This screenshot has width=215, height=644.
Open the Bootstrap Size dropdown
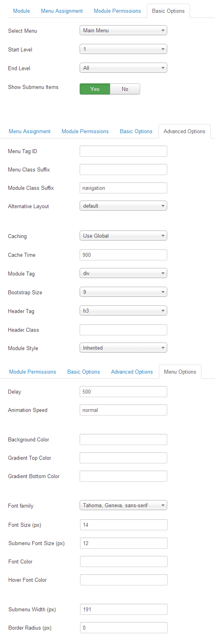123,292
